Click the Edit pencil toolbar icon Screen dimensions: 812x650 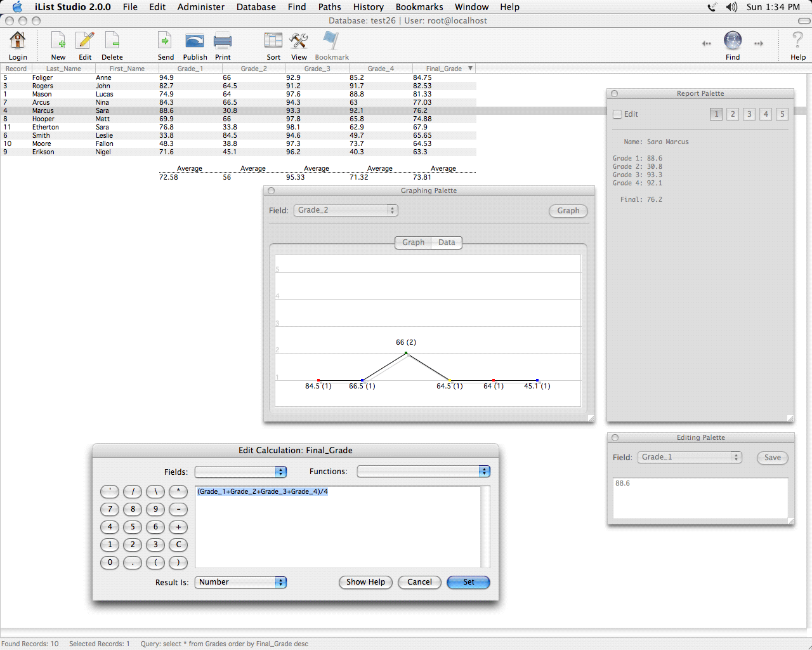pyautogui.click(x=85, y=41)
